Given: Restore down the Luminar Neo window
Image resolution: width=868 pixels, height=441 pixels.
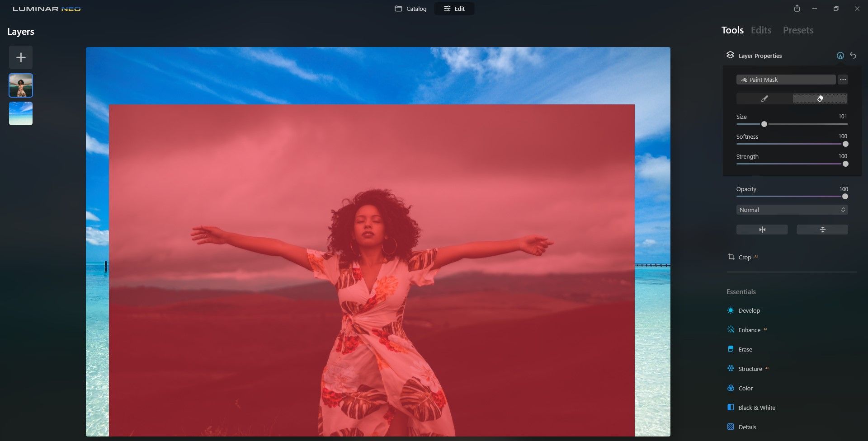Looking at the screenshot, I should [x=836, y=9].
